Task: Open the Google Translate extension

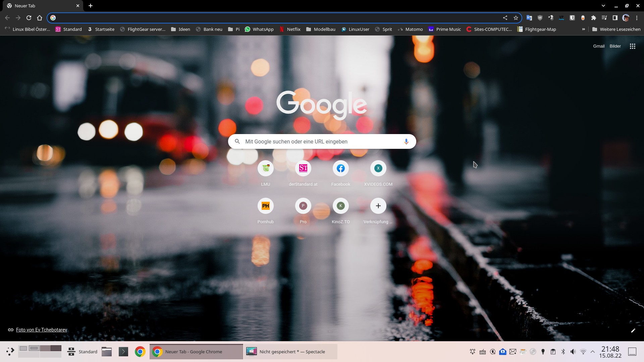Action: (529, 18)
